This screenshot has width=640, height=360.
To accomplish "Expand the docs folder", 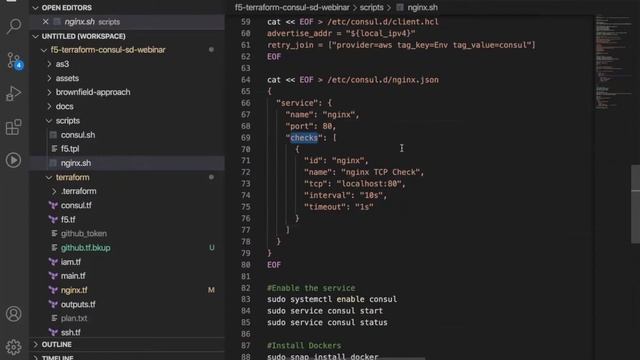I will (49, 107).
